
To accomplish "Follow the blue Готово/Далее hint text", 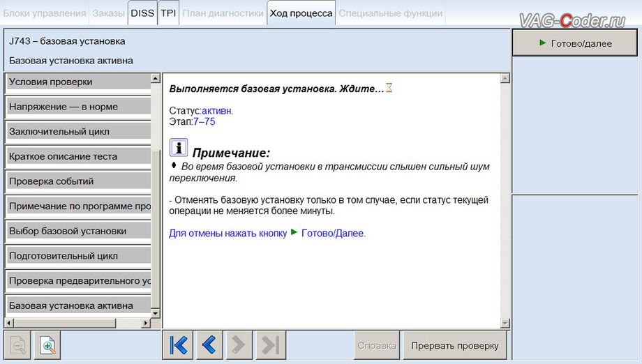I will (x=334, y=233).
